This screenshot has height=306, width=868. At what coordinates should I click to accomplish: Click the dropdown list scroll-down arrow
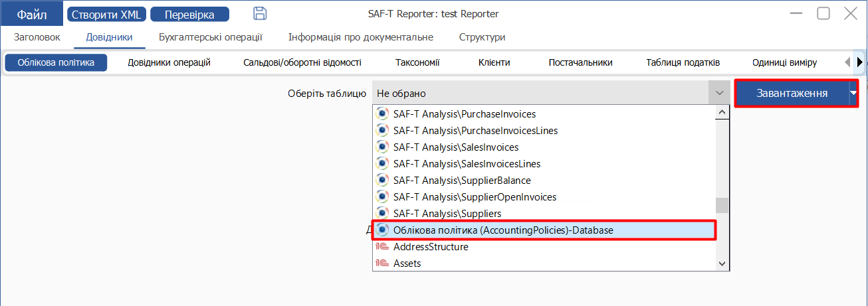pos(722,264)
